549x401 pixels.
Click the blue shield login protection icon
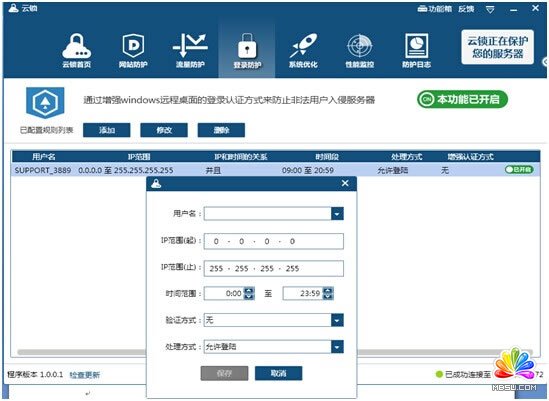45,103
